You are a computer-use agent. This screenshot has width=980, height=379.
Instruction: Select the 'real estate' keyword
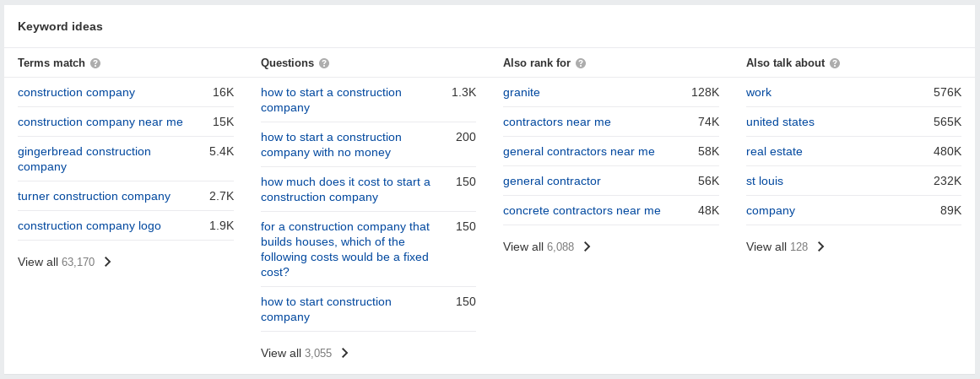(774, 151)
